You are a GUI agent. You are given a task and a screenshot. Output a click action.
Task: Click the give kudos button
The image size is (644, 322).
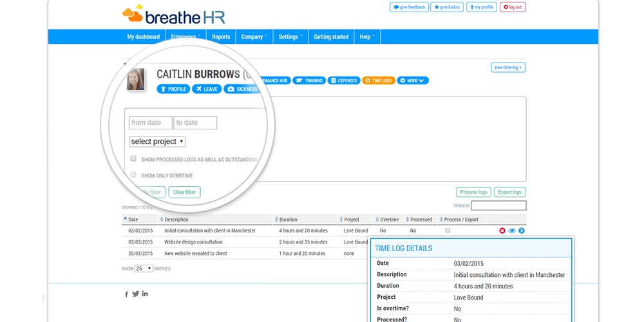point(448,7)
